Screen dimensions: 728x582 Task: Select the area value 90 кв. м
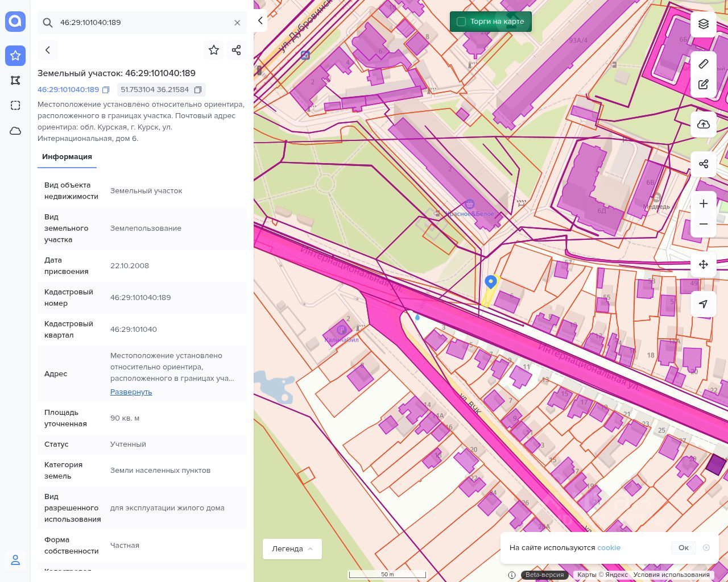[x=125, y=418]
